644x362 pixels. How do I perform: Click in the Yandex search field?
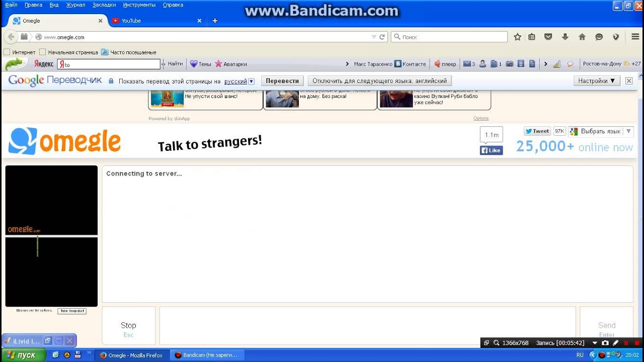point(109,64)
